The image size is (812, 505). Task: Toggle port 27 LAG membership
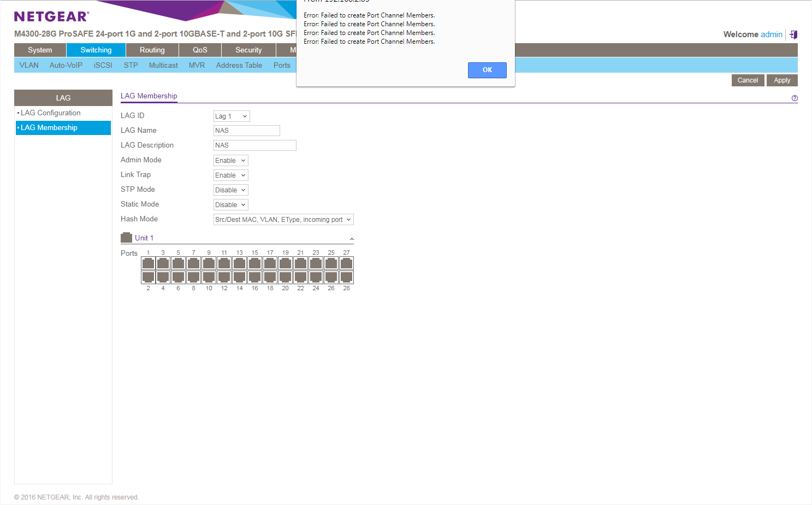pos(346,263)
